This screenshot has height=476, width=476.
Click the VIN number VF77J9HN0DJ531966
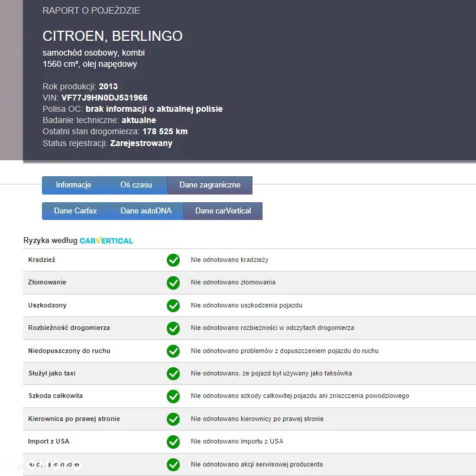tap(105, 98)
